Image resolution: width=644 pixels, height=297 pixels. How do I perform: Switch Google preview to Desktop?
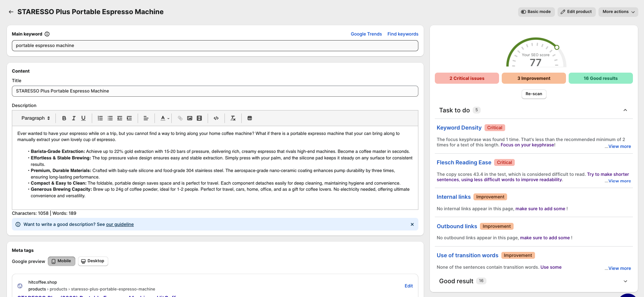[93, 261]
